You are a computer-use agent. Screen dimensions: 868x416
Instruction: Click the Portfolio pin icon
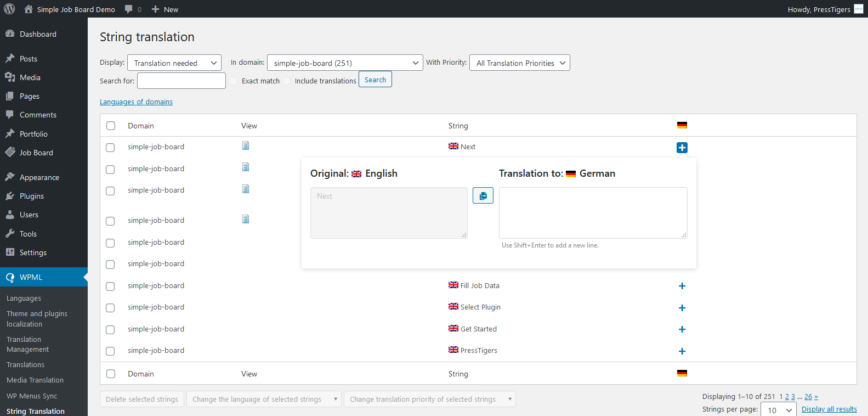(10, 133)
